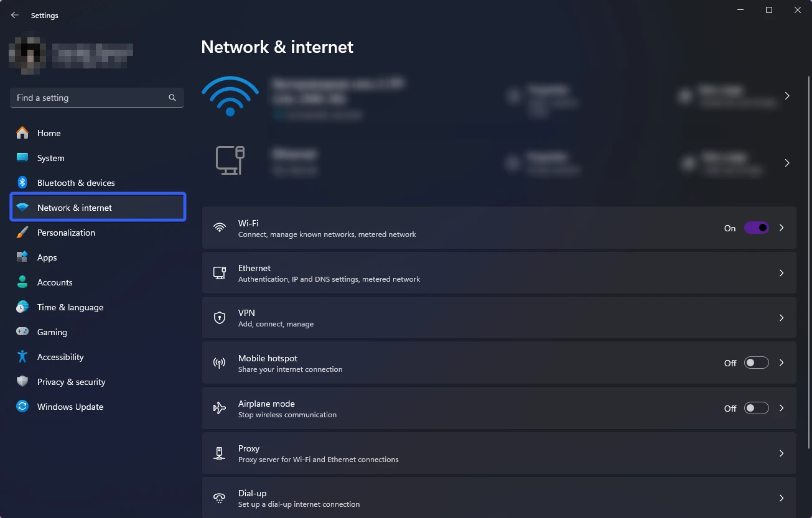
Task: Click the Proxy server icon
Action: tap(220, 453)
